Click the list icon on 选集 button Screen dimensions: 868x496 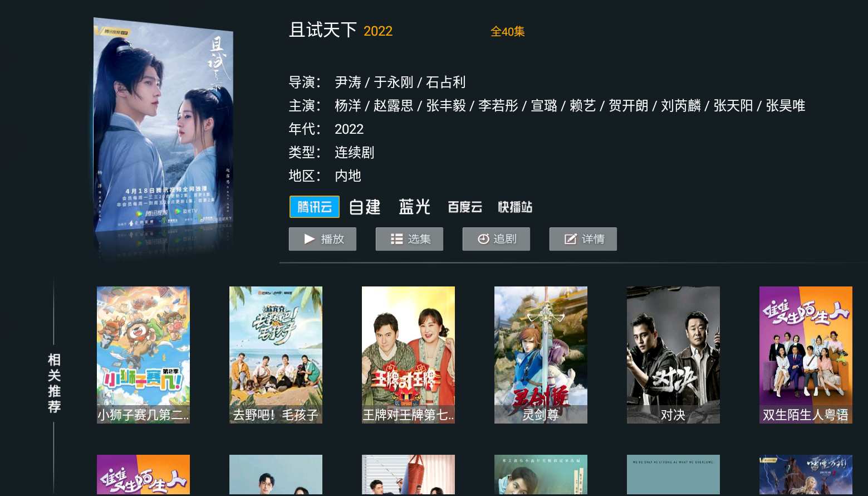396,239
